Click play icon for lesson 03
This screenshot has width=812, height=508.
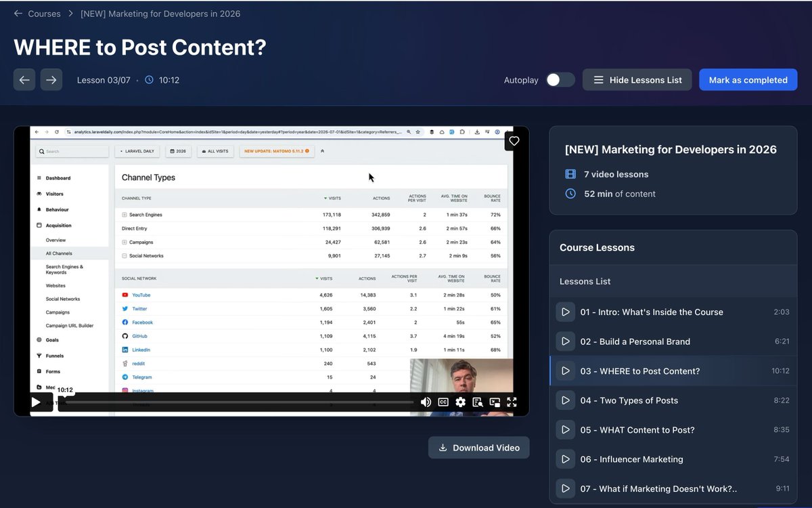(x=565, y=371)
